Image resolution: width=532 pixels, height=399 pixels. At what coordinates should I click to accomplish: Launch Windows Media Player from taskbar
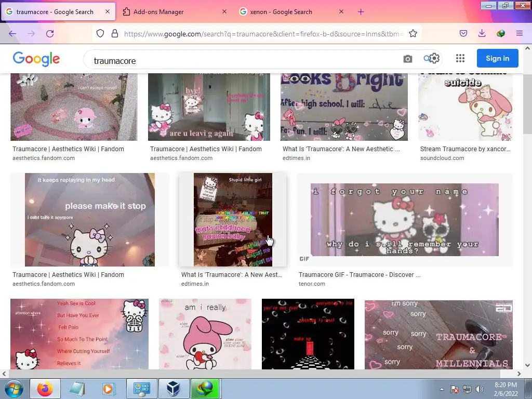point(109,389)
